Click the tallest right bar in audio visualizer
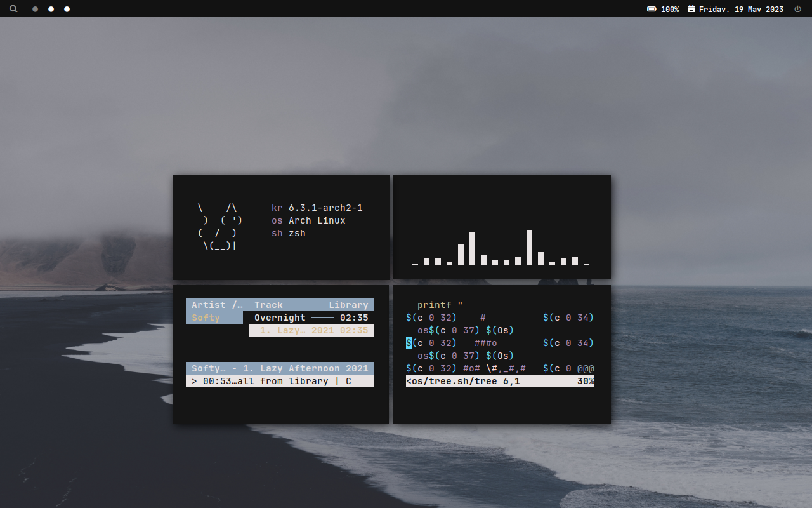812x508 pixels. coord(529,247)
